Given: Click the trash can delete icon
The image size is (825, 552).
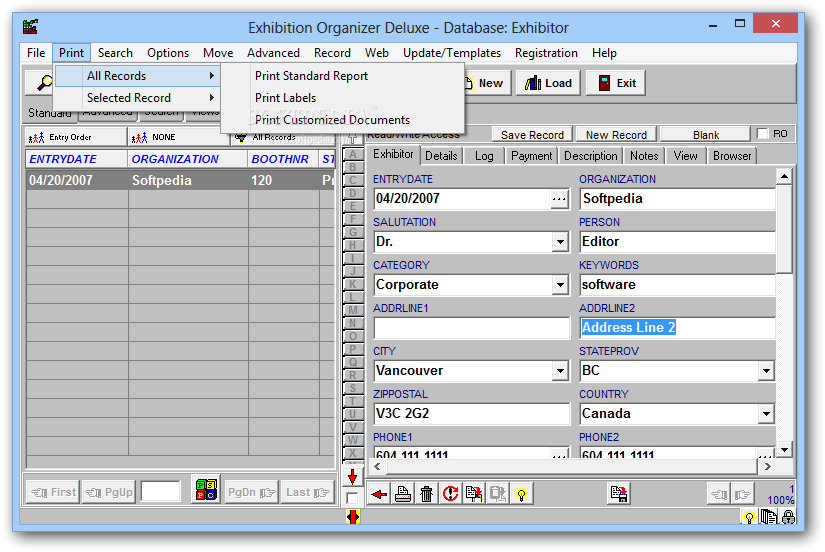Looking at the screenshot, I should [x=426, y=494].
